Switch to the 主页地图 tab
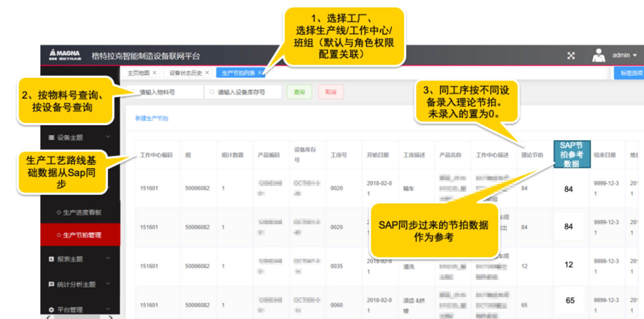The width and height of the screenshot is (644, 319). click(138, 73)
